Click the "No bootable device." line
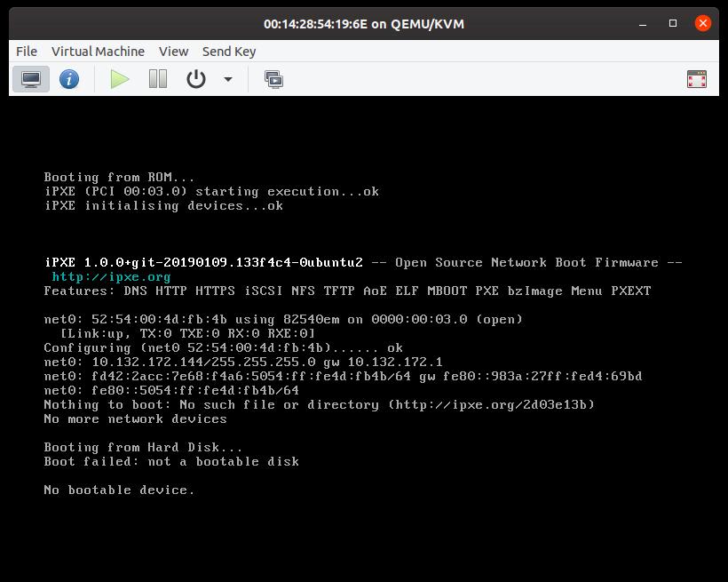 point(119,490)
